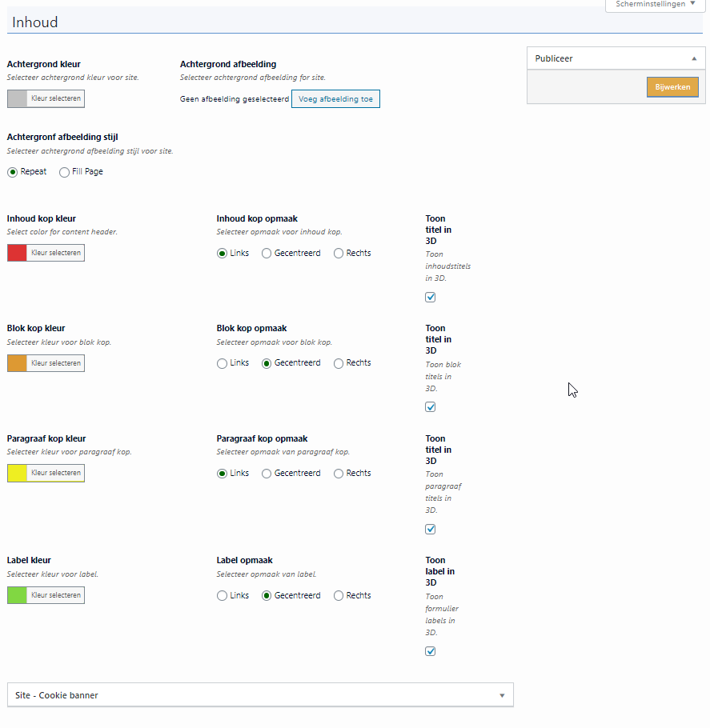Choose Links for Paragraaf kop opmaak

[222, 474]
